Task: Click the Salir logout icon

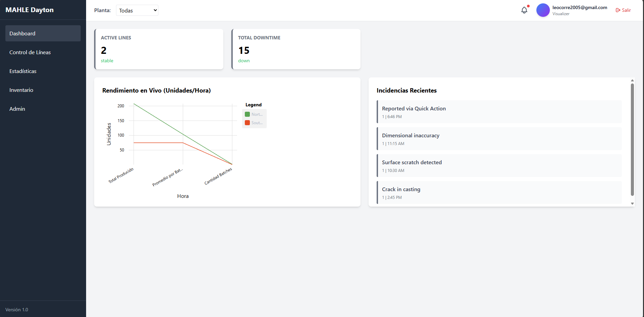Action: 618,10
